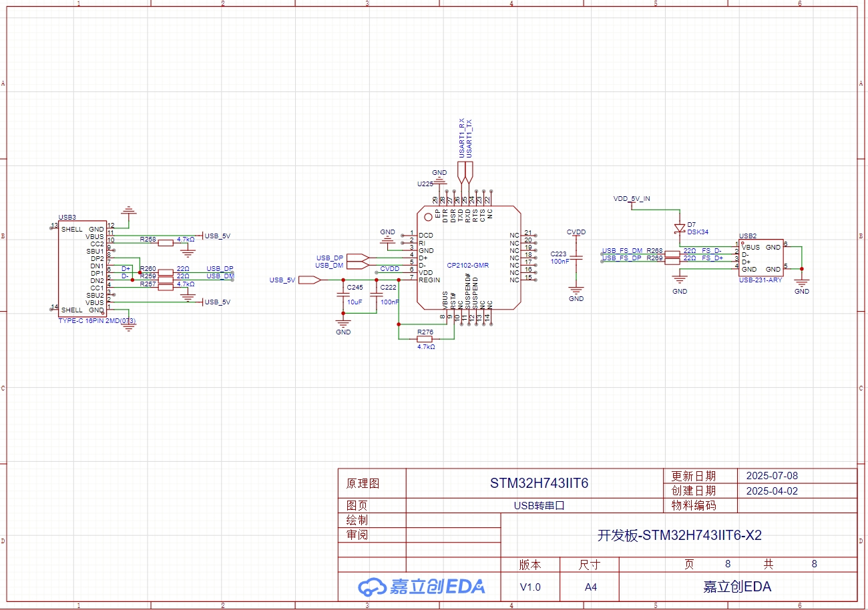Click the C245 10uF capacitor symbol

click(344, 294)
